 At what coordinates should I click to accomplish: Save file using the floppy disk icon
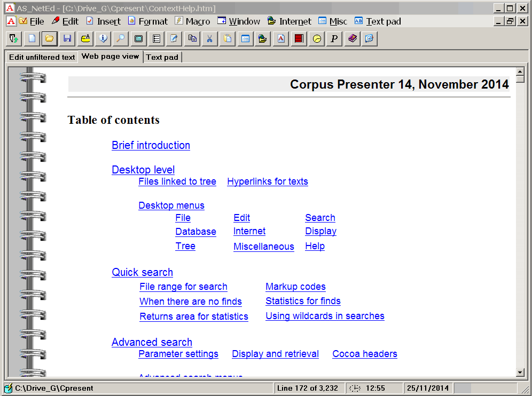67,38
